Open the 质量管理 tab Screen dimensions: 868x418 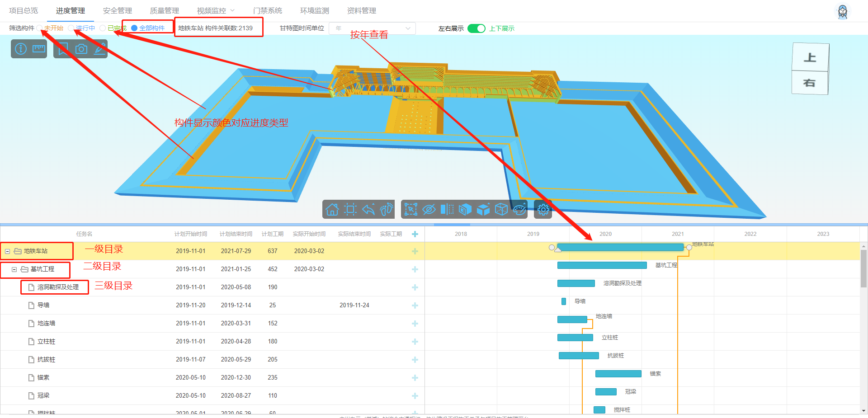click(165, 10)
